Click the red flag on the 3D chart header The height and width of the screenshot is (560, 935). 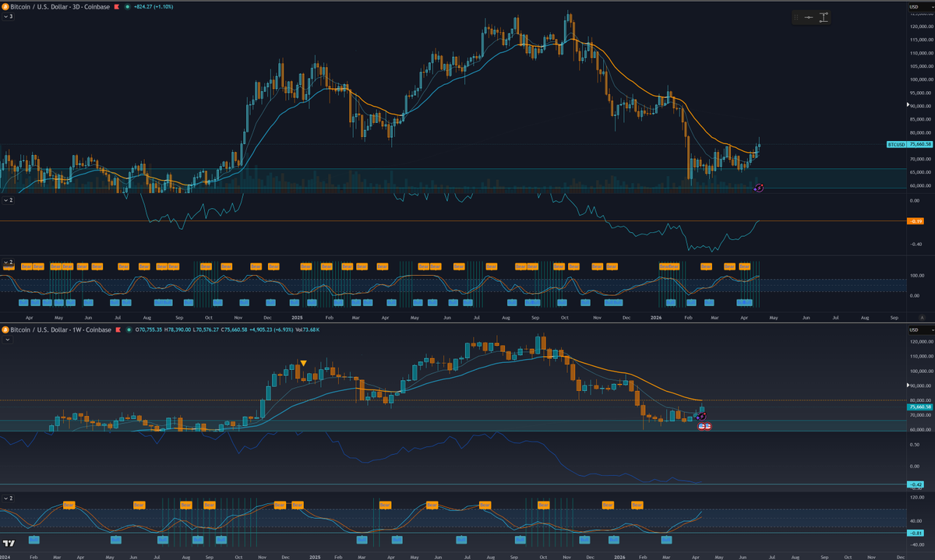(x=116, y=7)
